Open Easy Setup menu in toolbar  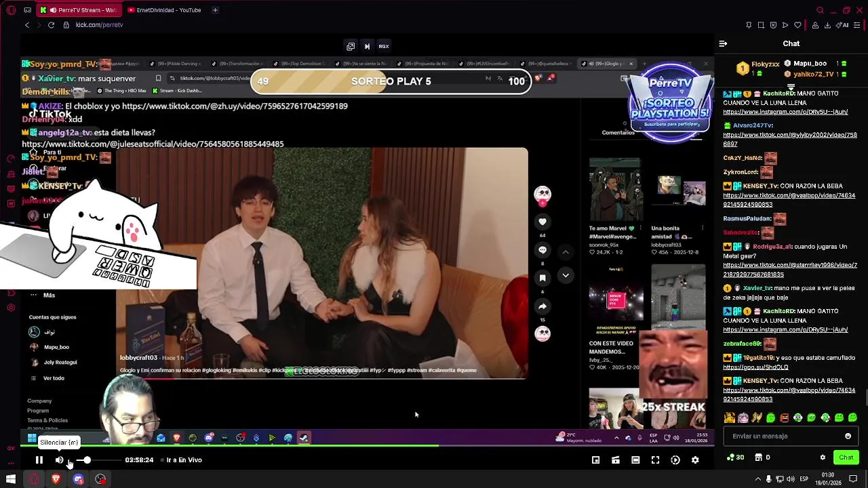pyautogui.click(x=858, y=25)
